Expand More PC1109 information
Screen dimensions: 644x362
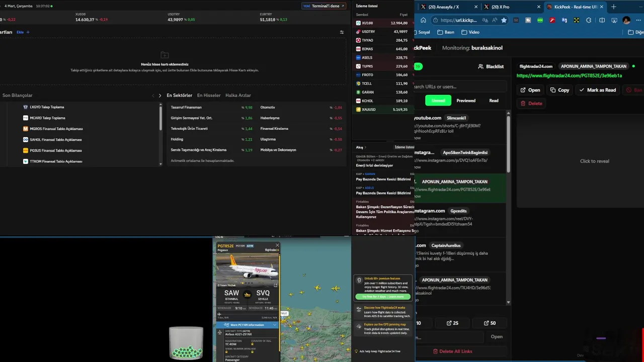pos(247,325)
